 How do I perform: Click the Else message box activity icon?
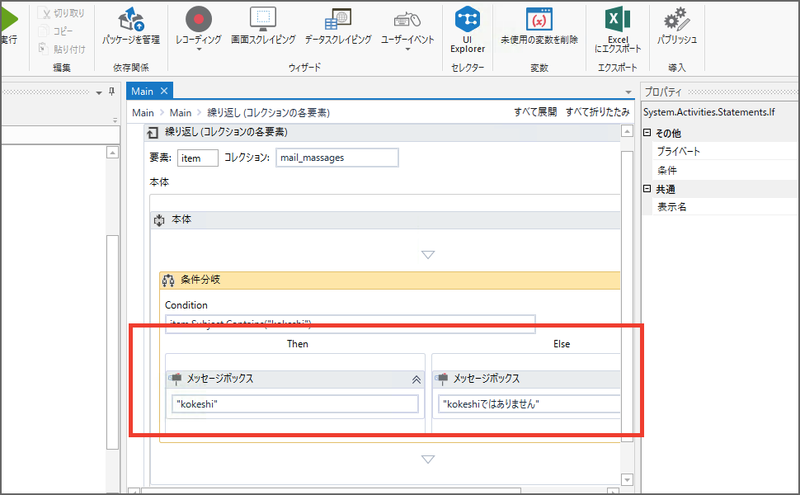[x=442, y=379]
